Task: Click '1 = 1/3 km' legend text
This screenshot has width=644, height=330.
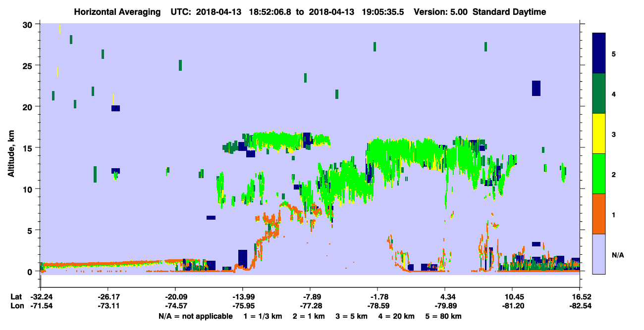Action: tap(264, 316)
